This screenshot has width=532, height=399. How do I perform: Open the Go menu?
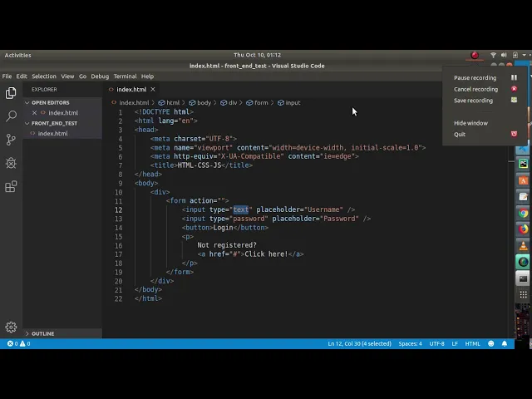click(82, 76)
